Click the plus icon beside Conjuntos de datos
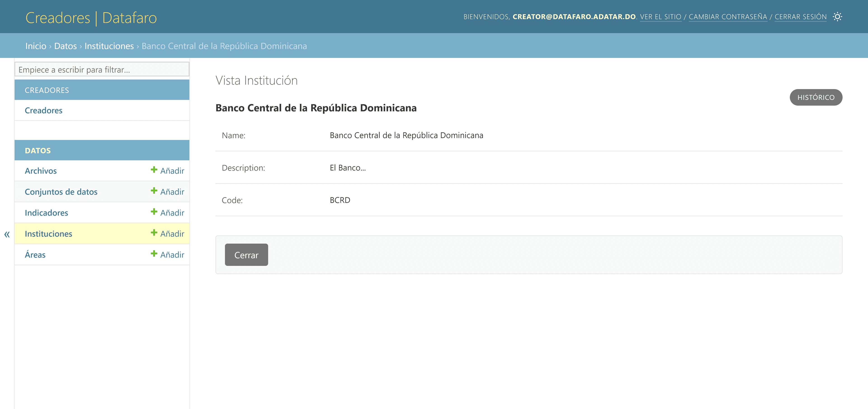Screen dimensions: 868x409 coord(154,191)
